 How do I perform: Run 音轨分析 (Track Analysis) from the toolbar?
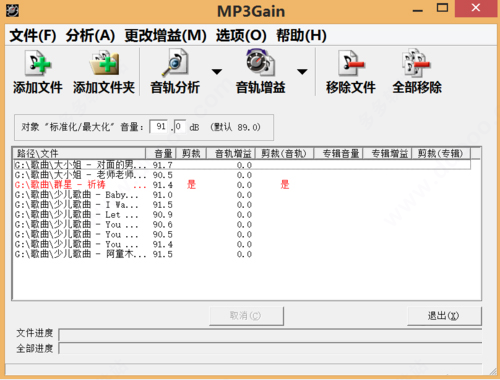pyautogui.click(x=175, y=72)
